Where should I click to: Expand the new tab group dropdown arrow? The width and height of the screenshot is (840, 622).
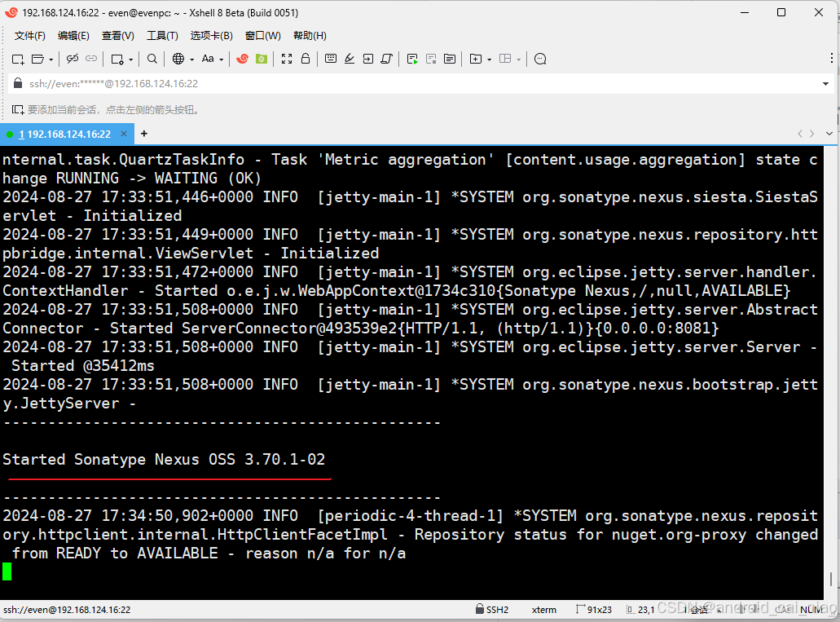tap(490, 60)
